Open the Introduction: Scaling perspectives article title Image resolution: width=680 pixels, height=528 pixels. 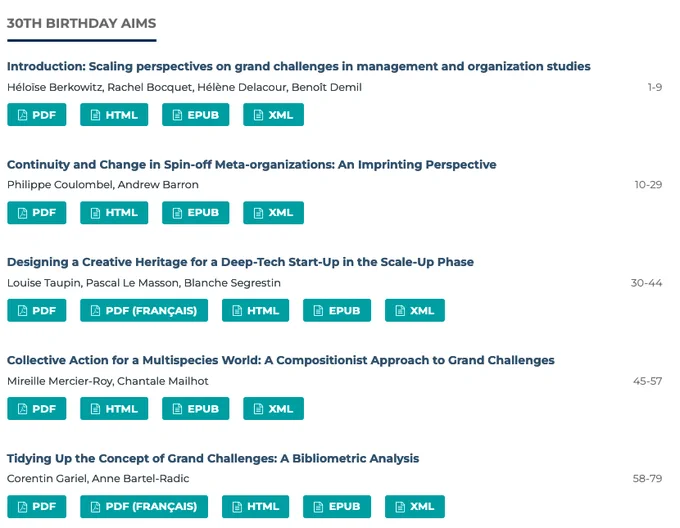pyautogui.click(x=299, y=66)
